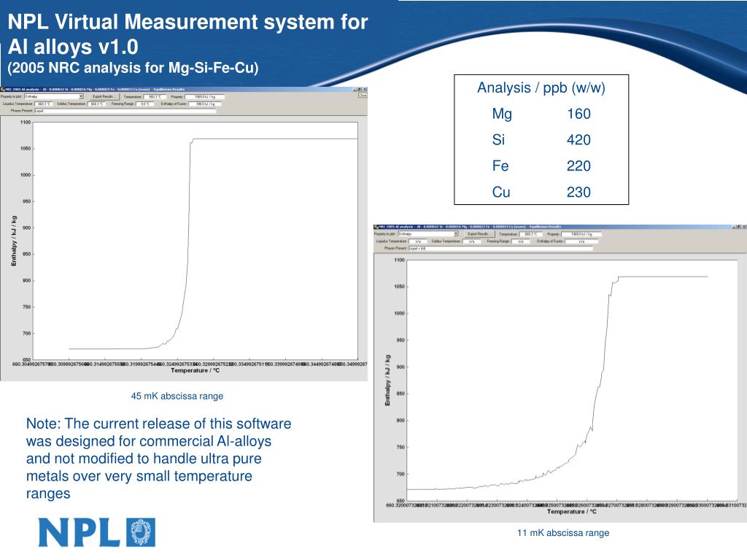Click the 1100 y-axis tick in 45 mK plot

pos(26,122)
